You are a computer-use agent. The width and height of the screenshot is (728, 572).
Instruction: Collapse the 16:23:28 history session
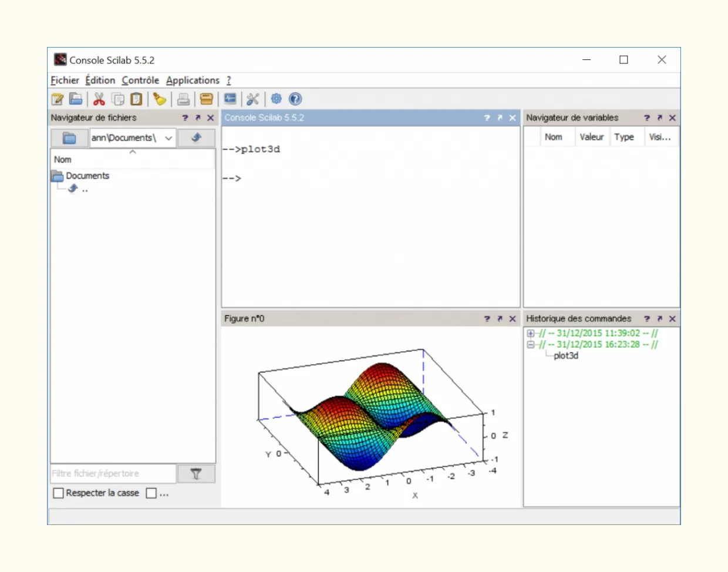coord(531,345)
